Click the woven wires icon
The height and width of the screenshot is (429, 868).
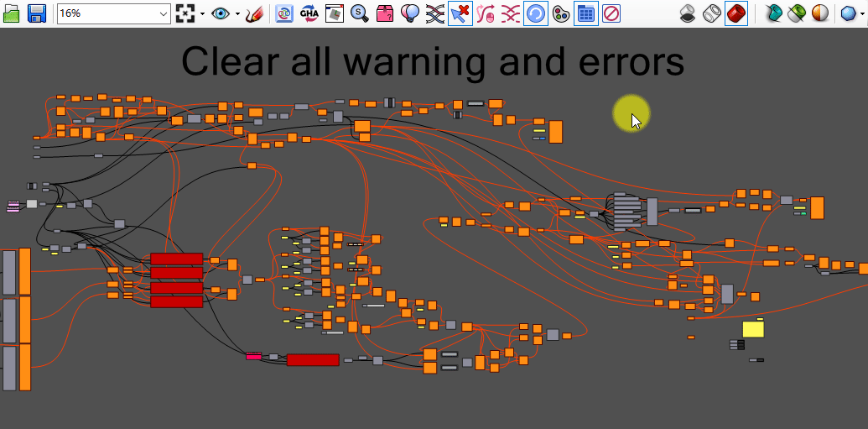(x=435, y=13)
